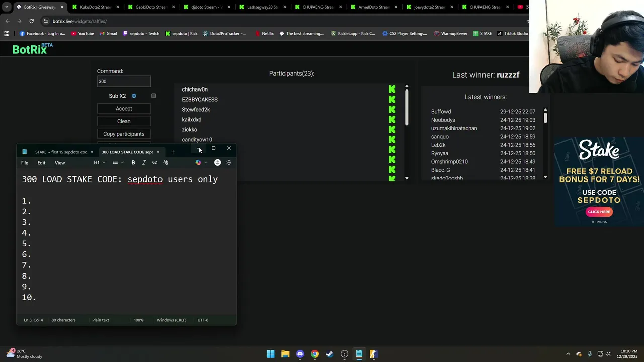The width and height of the screenshot is (644, 362).
Task: Reload the BotRix page
Action: coord(31,21)
